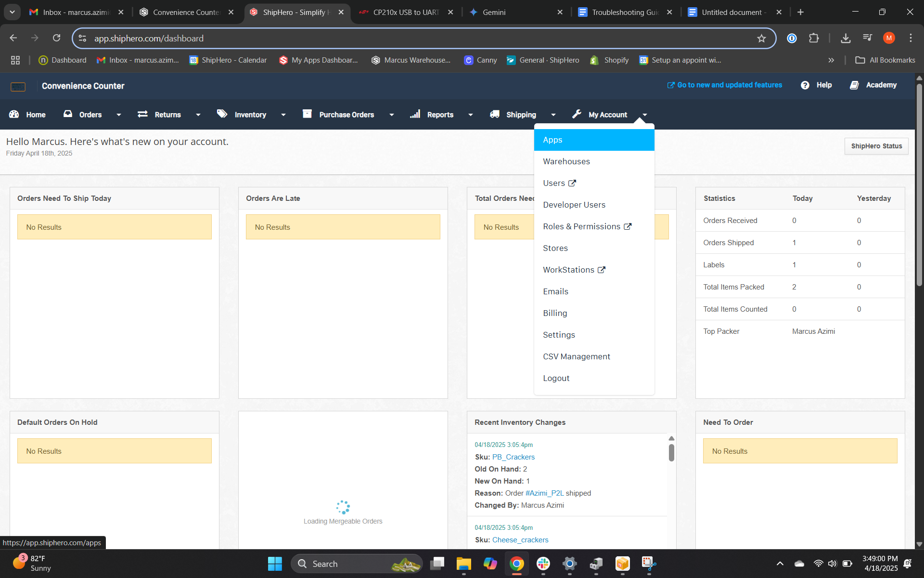This screenshot has height=578, width=924.
Task: Open the browser extensions puzzle icon
Action: pyautogui.click(x=814, y=38)
